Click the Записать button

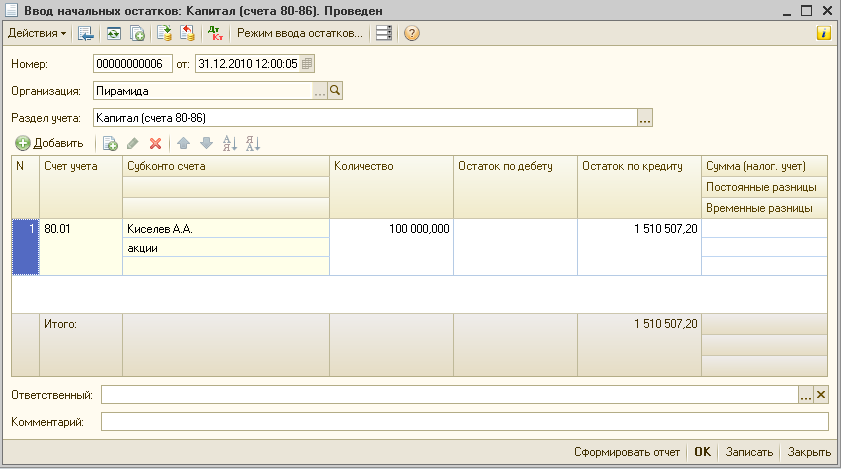coord(750,451)
